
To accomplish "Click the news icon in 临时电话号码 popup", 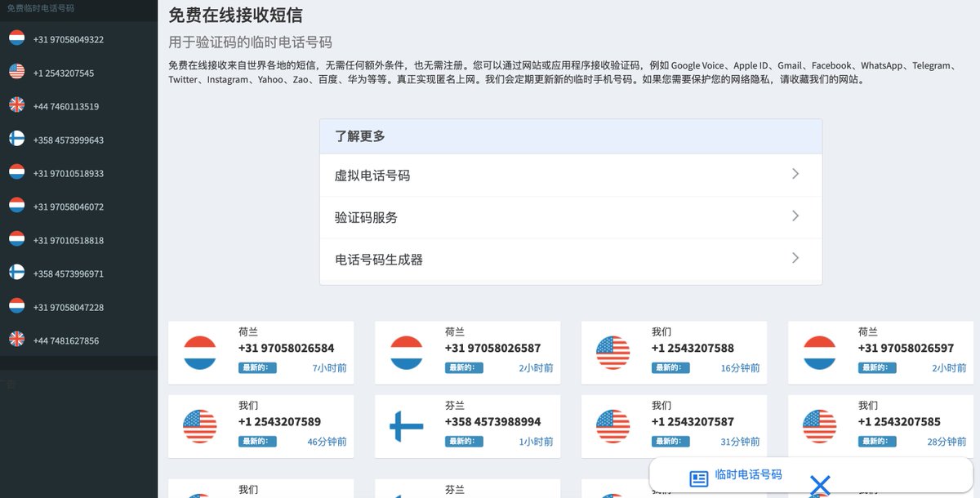I will coord(698,479).
